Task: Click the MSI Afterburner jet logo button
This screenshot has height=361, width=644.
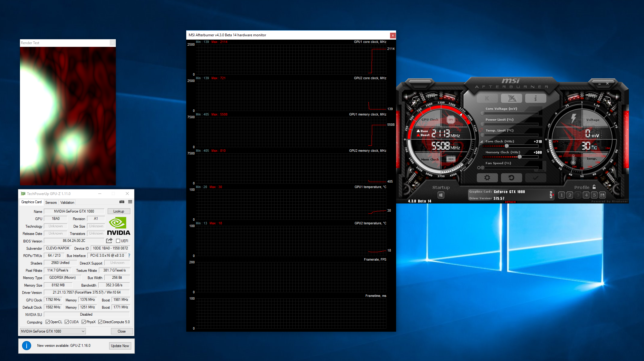Action: pos(511,98)
